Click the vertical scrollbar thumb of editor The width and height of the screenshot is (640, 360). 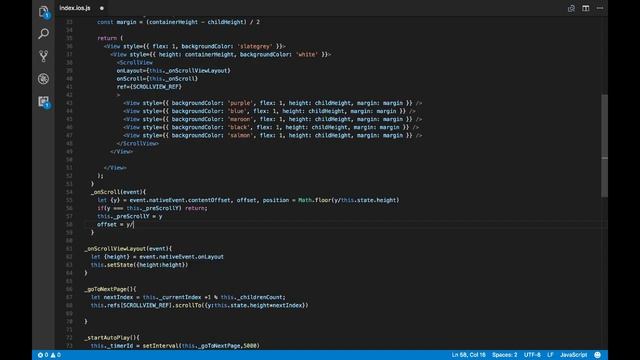click(x=604, y=145)
